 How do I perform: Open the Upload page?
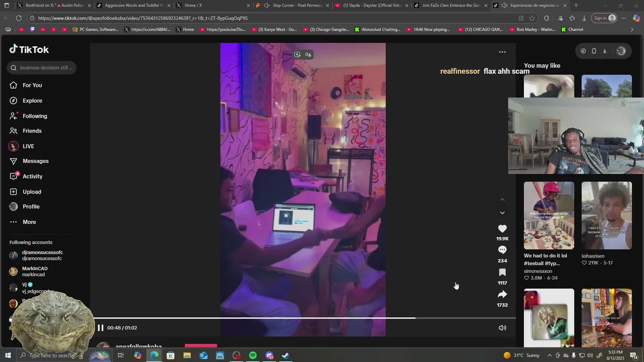pyautogui.click(x=32, y=192)
